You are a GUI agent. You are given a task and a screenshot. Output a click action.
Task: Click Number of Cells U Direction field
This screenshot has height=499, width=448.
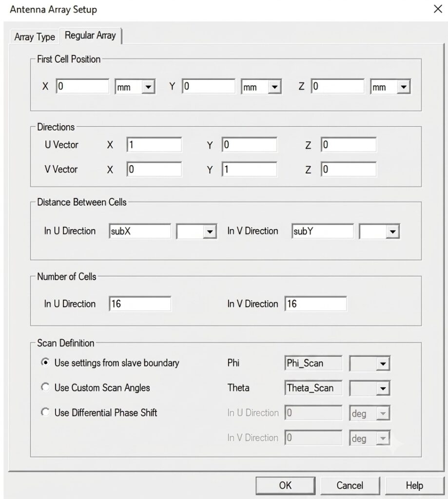click(140, 304)
